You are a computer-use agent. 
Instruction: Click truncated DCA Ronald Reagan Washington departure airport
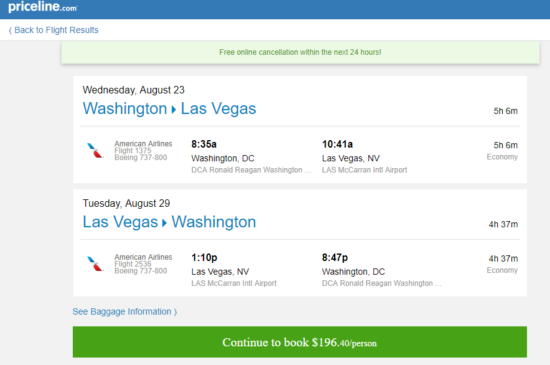(x=251, y=170)
